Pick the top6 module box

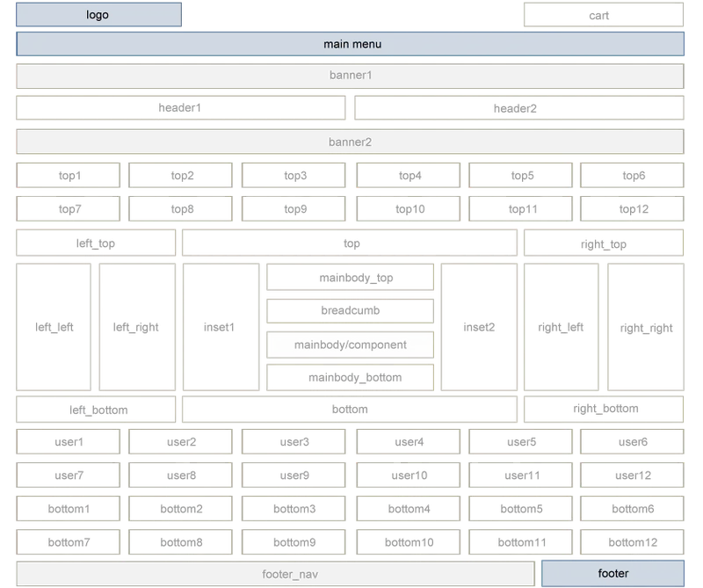tap(632, 175)
